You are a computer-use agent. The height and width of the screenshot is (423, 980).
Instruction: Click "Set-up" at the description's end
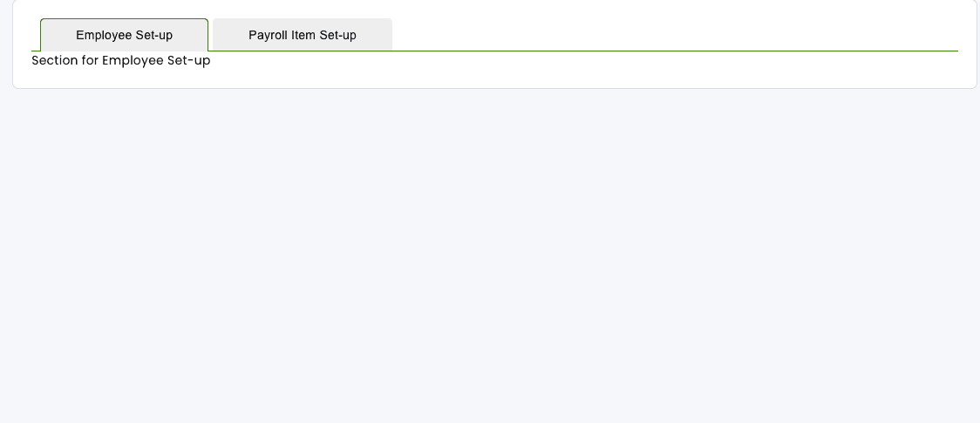[189, 61]
